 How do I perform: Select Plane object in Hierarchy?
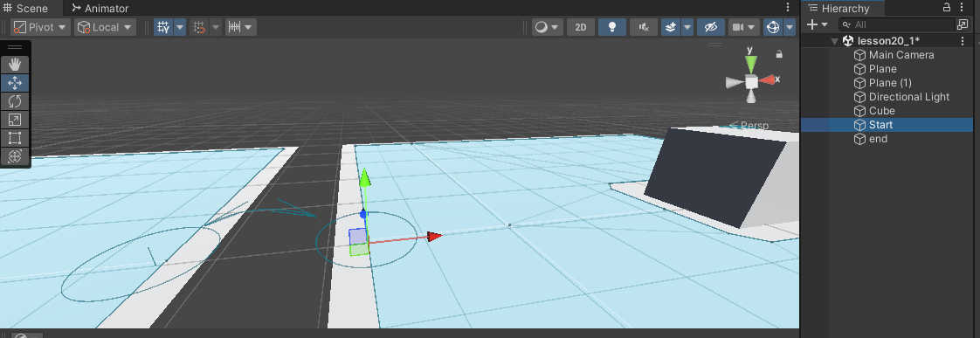click(x=887, y=69)
